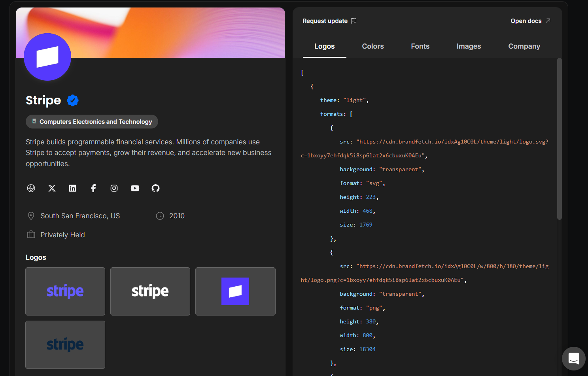This screenshot has height=376, width=588.
Task: Click the Logos section heading
Action: click(36, 257)
